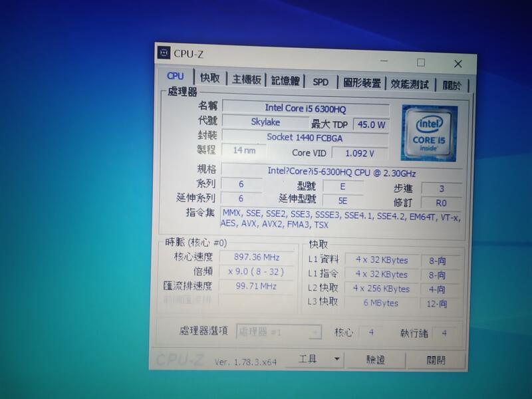The image size is (532, 399).
Task: Click the Intel Core i5 badge logo
Action: [429, 133]
